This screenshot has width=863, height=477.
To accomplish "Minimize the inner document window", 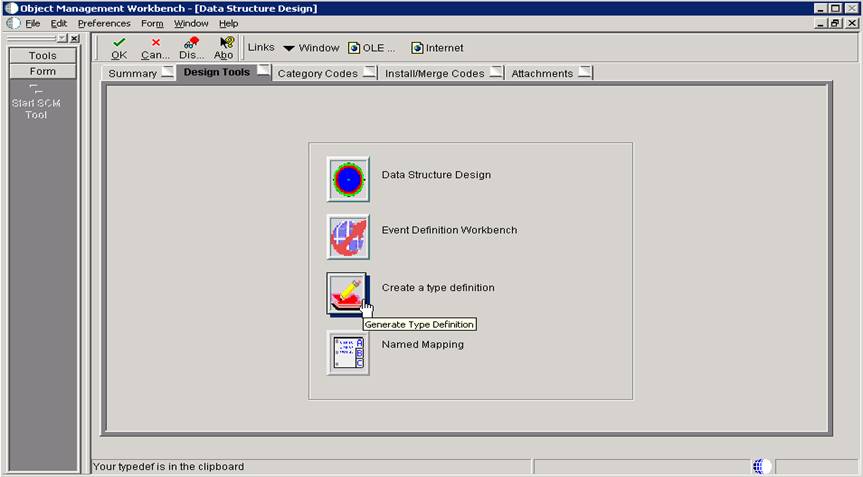I will (822, 23).
